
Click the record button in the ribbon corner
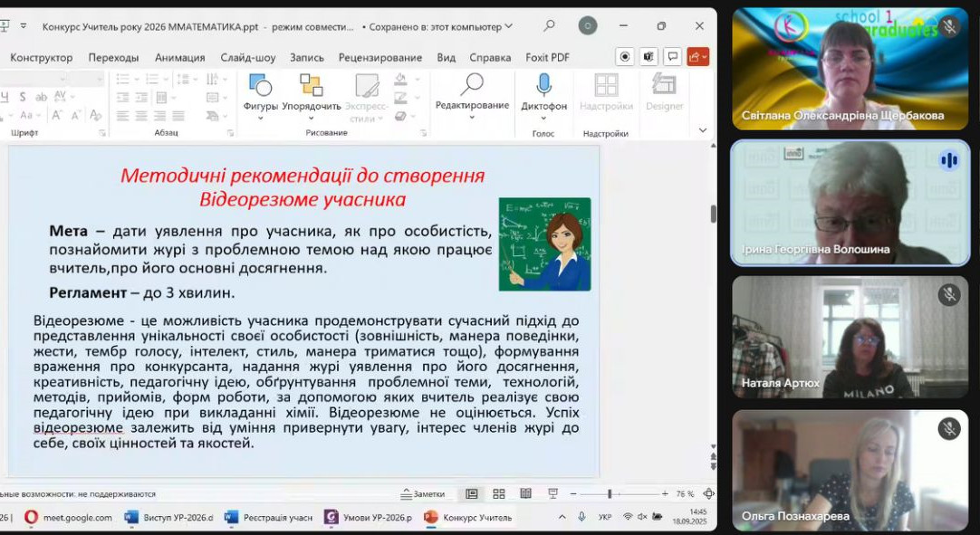(624, 57)
